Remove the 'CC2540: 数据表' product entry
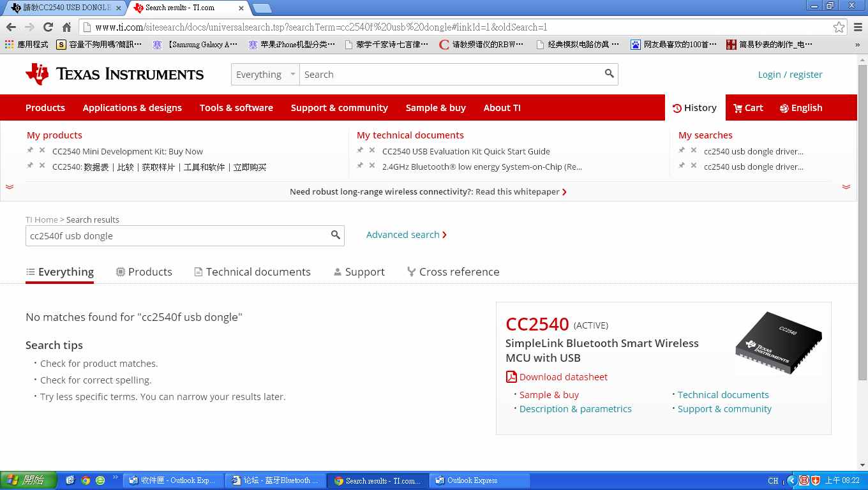This screenshot has height=490, width=868. click(x=42, y=166)
